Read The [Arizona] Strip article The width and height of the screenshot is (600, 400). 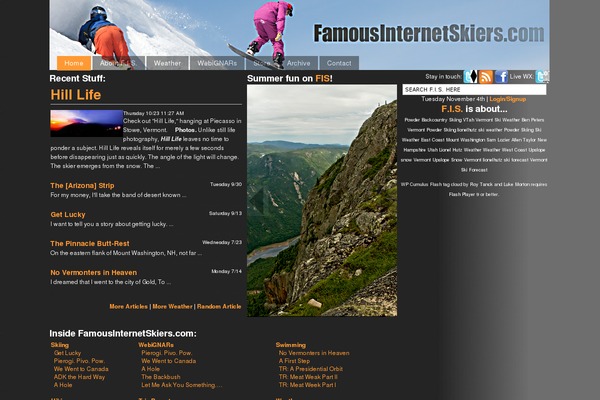(x=82, y=186)
